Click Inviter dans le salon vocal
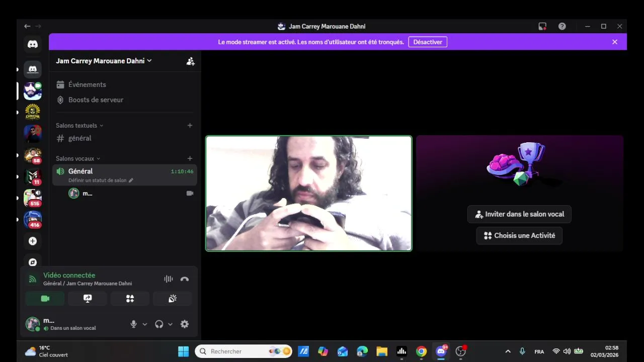The width and height of the screenshot is (644, 362). [519, 214]
